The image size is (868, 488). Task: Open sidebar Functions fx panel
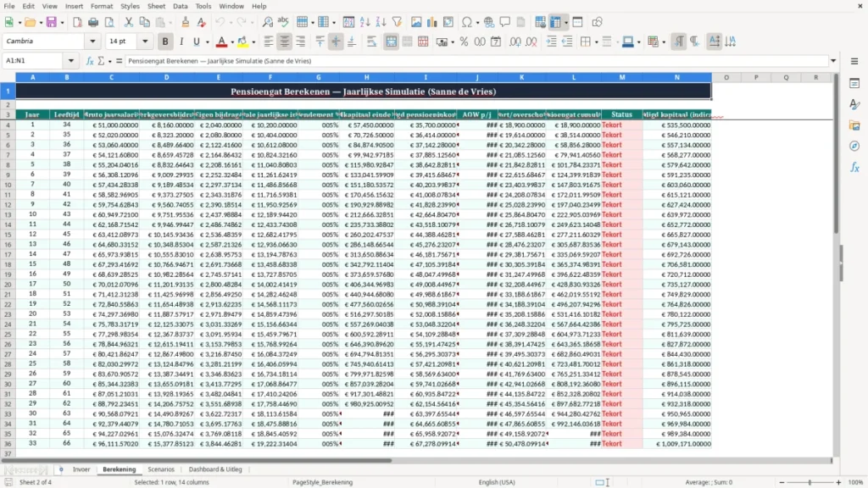coord(854,167)
